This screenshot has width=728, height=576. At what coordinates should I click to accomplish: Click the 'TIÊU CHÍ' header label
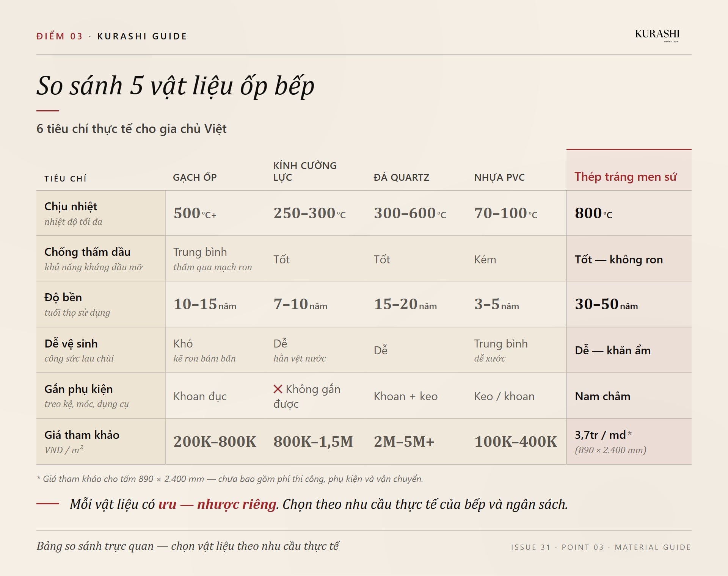pyautogui.click(x=65, y=178)
